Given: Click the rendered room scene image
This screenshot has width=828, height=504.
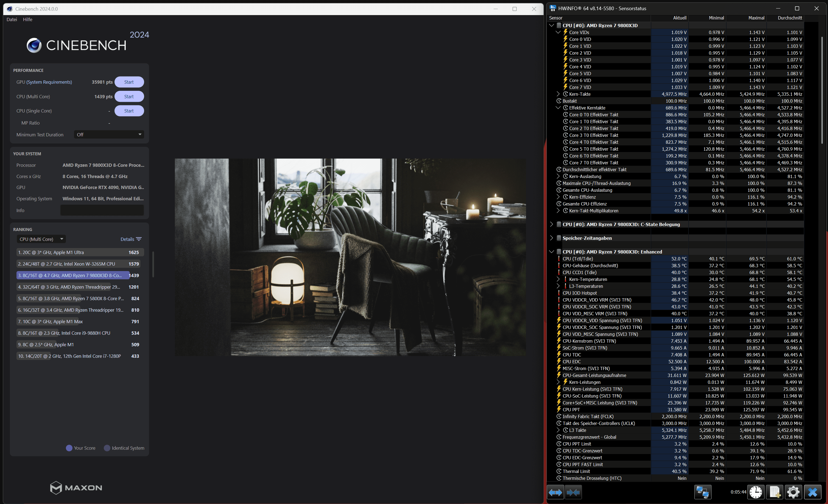Looking at the screenshot, I should tap(350, 257).
